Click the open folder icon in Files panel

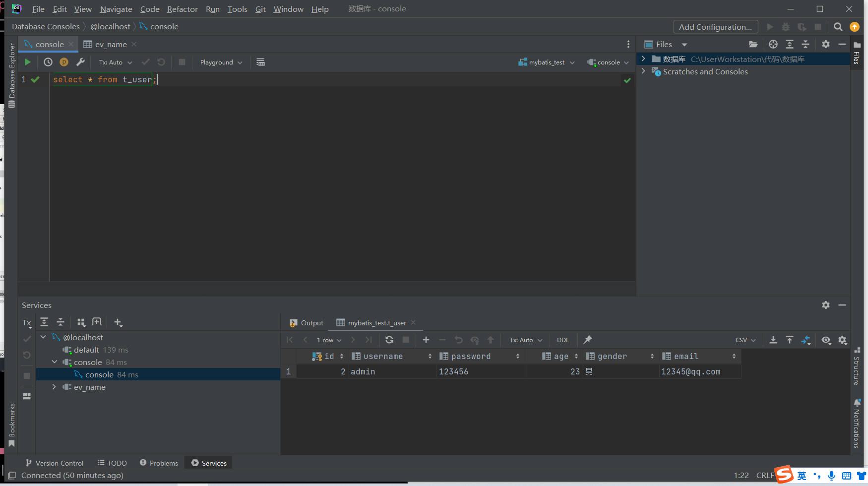pyautogui.click(x=753, y=44)
